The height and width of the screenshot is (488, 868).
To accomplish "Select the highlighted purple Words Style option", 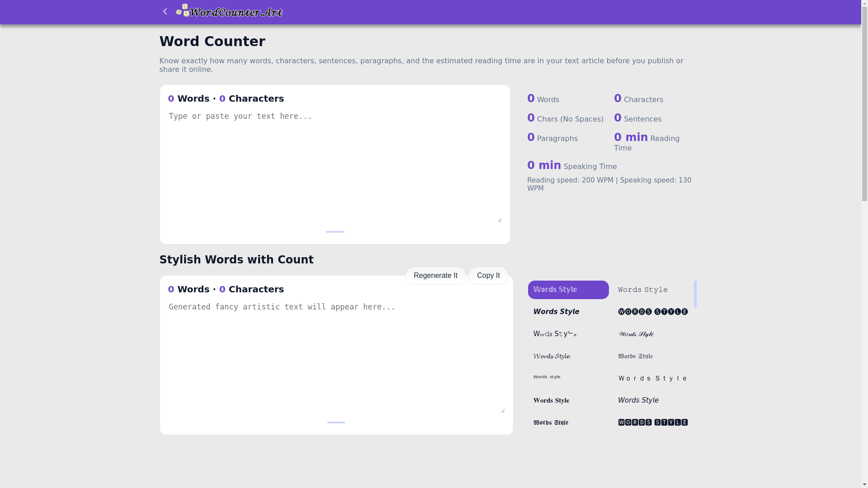I will 568,290.
